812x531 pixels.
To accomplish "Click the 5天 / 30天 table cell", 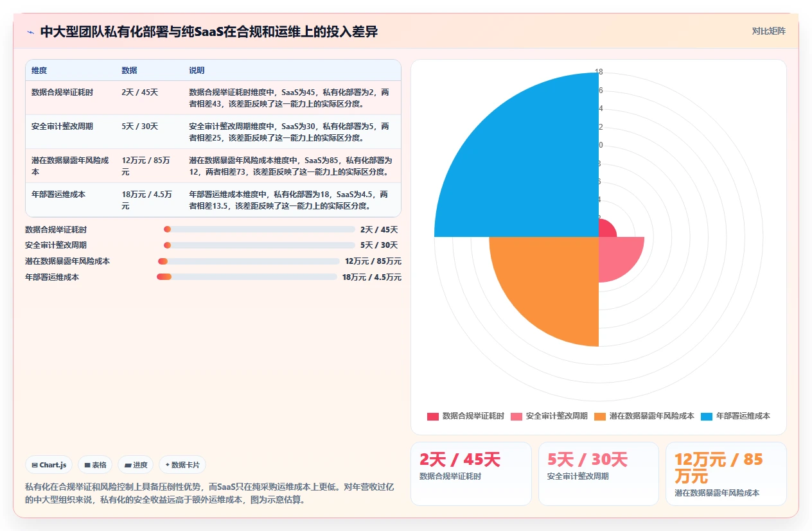I will [x=139, y=126].
